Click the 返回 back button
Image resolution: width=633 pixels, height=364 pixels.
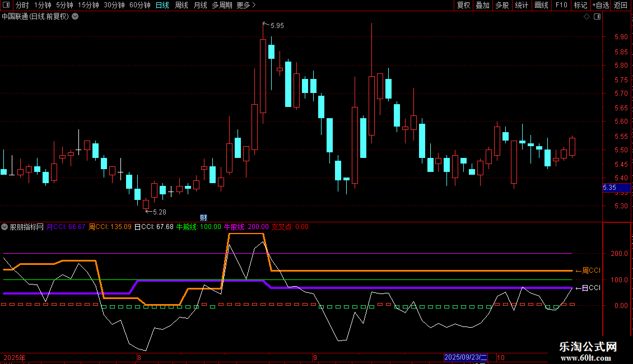pos(621,5)
